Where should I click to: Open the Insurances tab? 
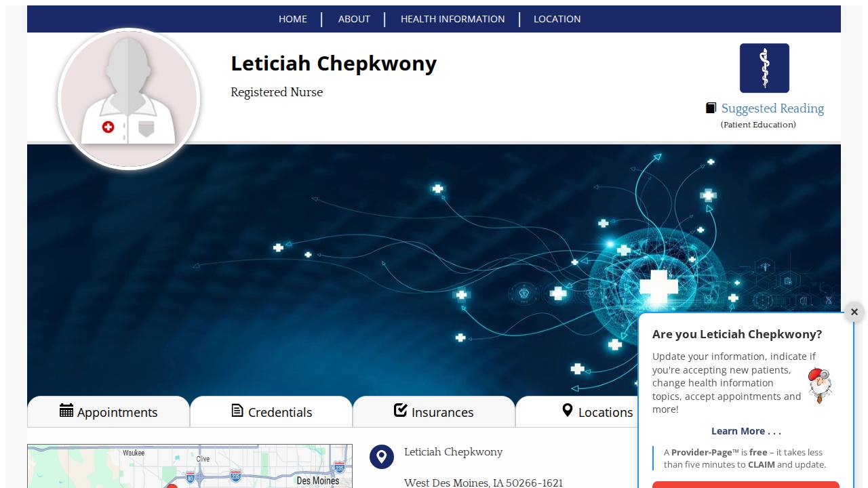coord(442,411)
